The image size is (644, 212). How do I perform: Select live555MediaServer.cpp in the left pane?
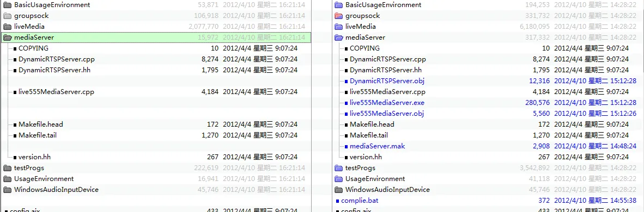pyautogui.click(x=56, y=91)
